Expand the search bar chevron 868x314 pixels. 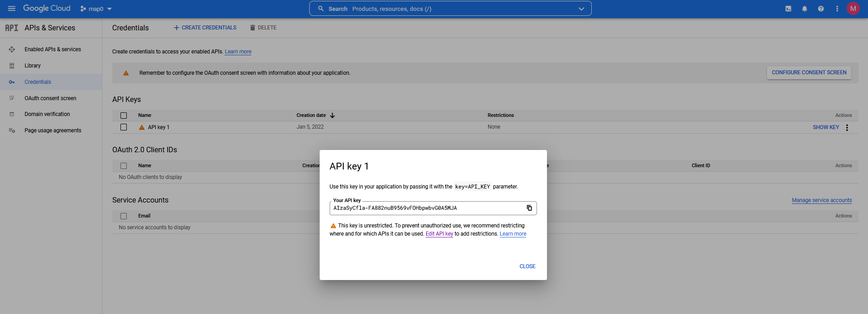pos(581,9)
